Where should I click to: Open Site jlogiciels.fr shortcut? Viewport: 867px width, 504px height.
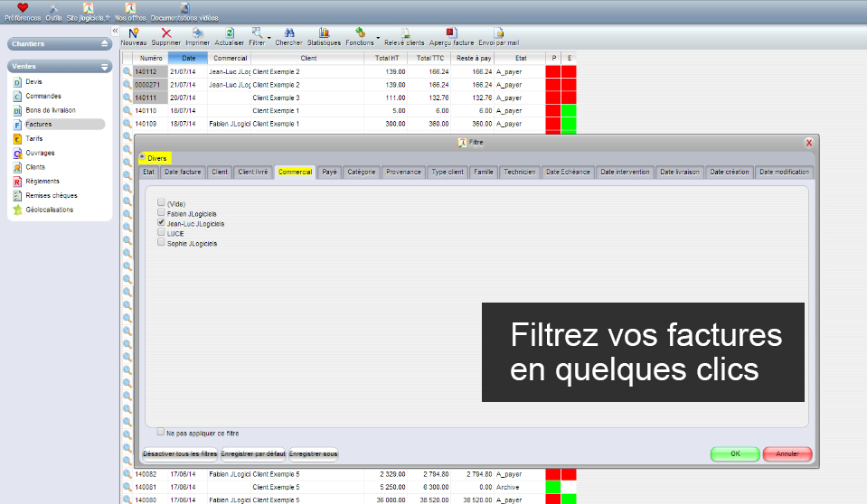tap(89, 8)
